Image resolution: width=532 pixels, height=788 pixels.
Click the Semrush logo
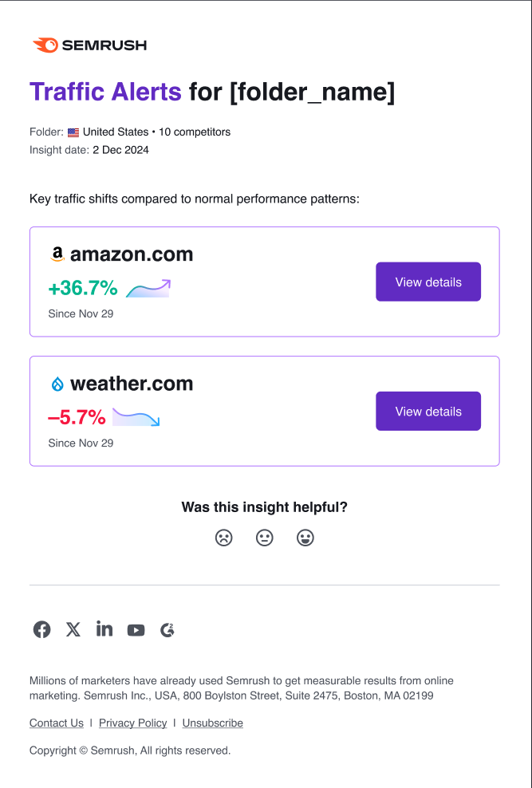(89, 45)
